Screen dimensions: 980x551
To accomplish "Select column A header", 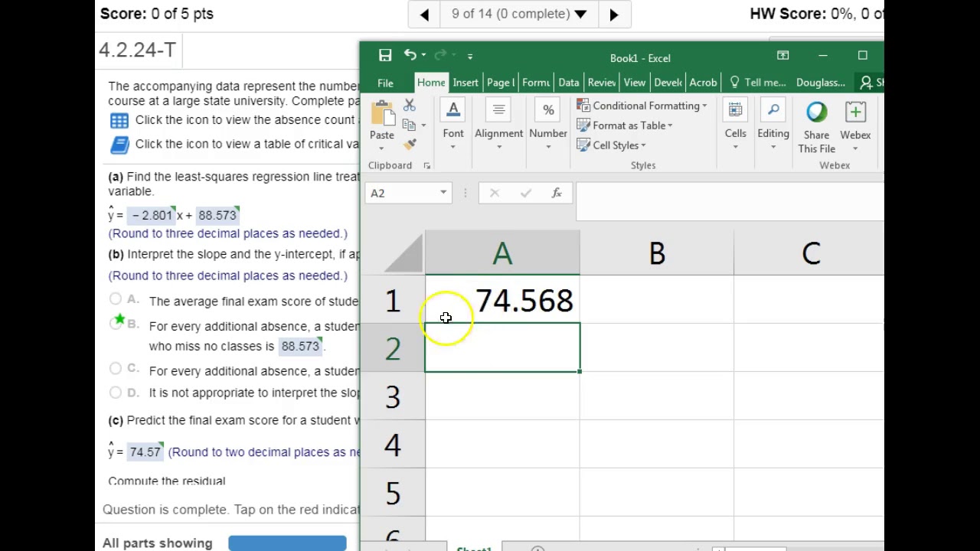I will (502, 253).
